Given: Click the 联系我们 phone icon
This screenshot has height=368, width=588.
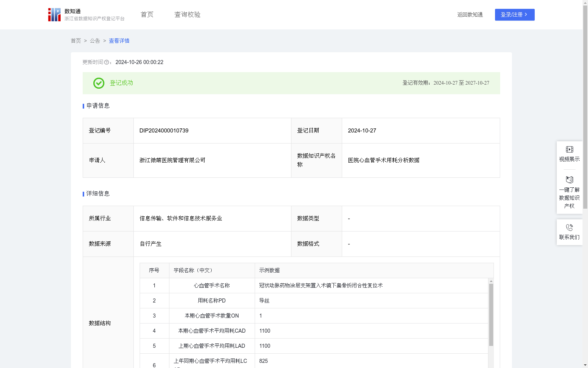Looking at the screenshot, I should click(x=569, y=227).
